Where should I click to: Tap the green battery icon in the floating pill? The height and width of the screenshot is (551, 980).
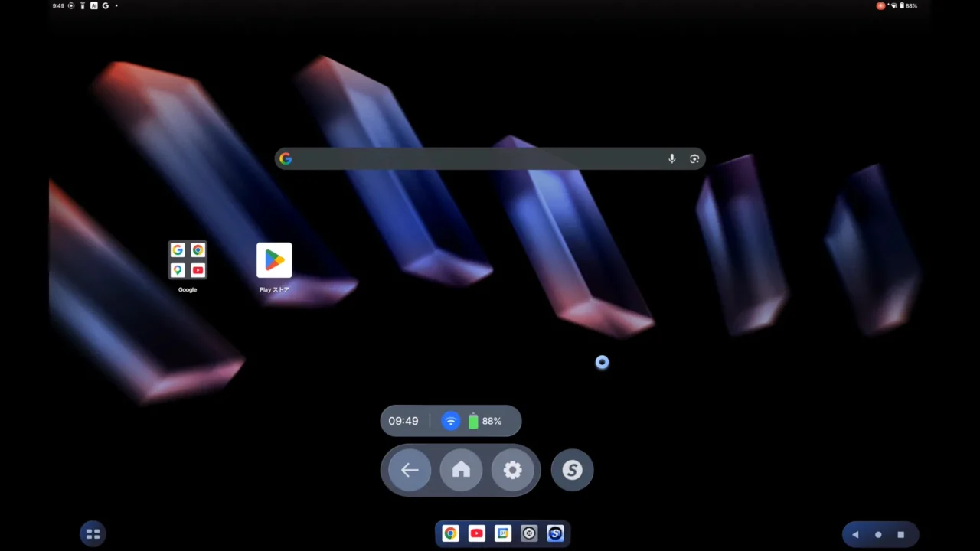[x=473, y=421]
